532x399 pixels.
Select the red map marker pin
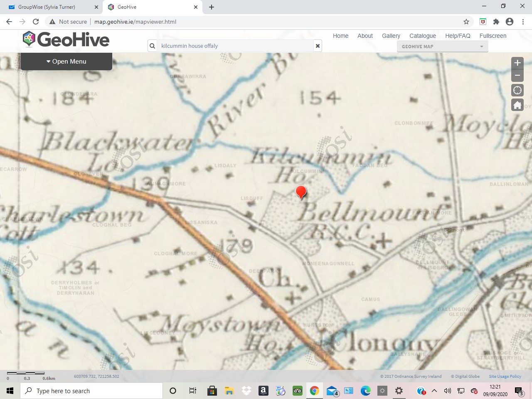pyautogui.click(x=301, y=192)
